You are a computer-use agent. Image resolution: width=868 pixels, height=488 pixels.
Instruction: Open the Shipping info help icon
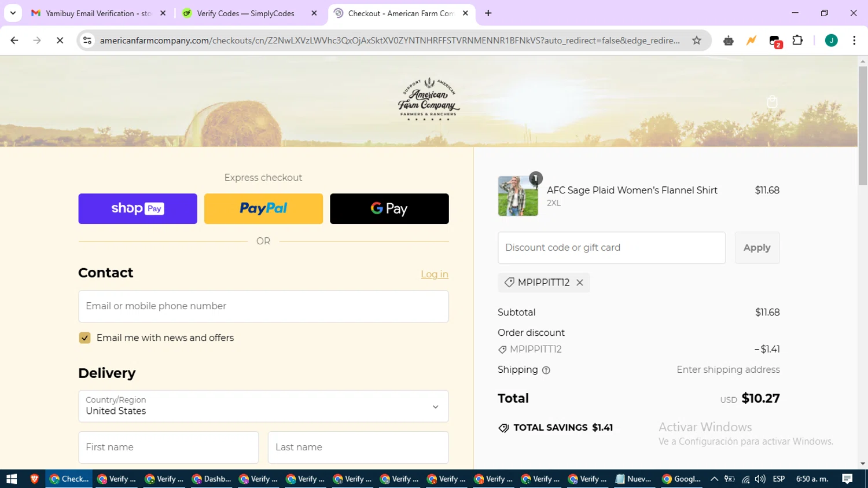click(546, 370)
